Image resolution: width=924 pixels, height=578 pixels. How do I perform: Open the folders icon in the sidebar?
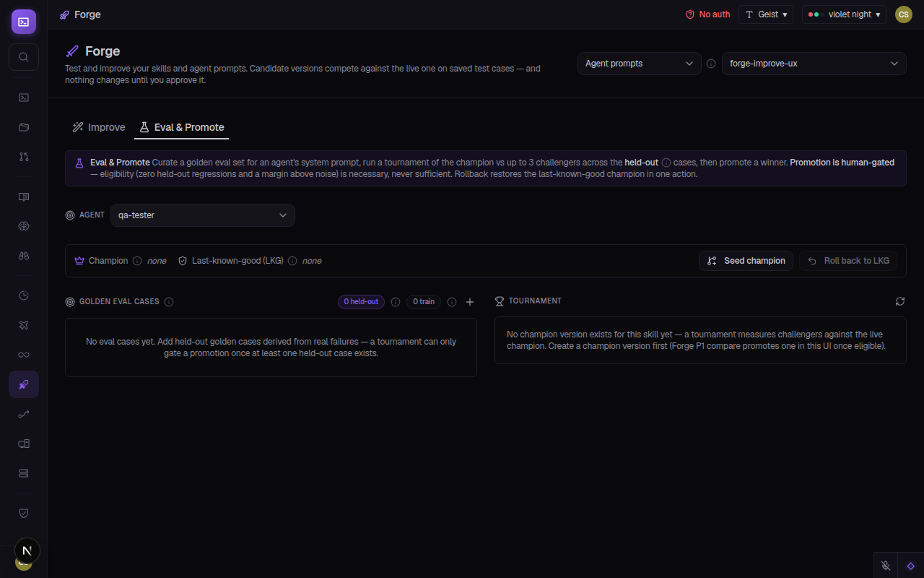point(24,127)
